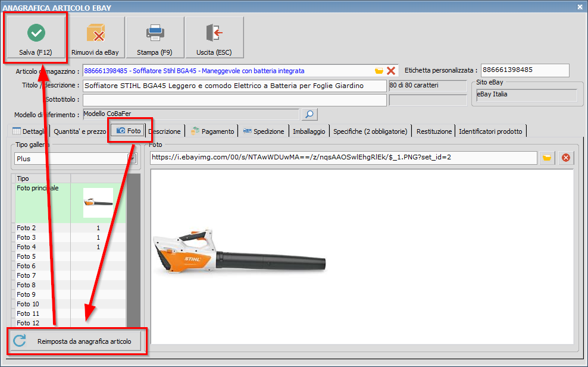
Task: Click the 80 di 80 caratteri counter
Action: 427,86
